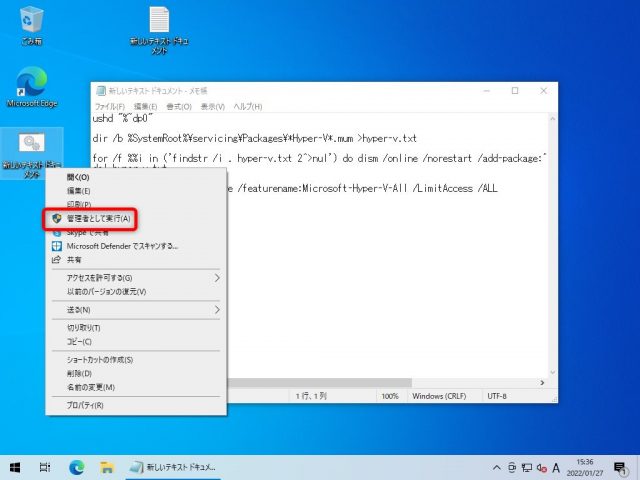Open the 書式(O) menu in Notepad

click(x=179, y=107)
